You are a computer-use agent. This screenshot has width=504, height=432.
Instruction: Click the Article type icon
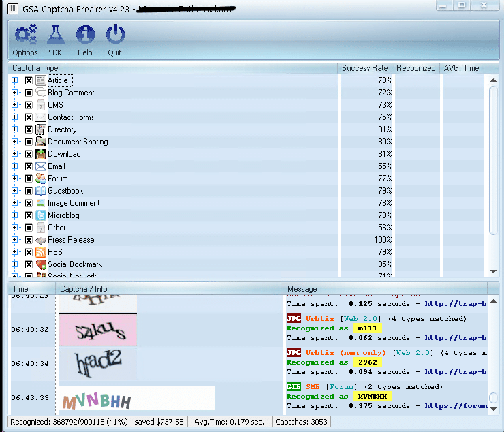click(41, 80)
